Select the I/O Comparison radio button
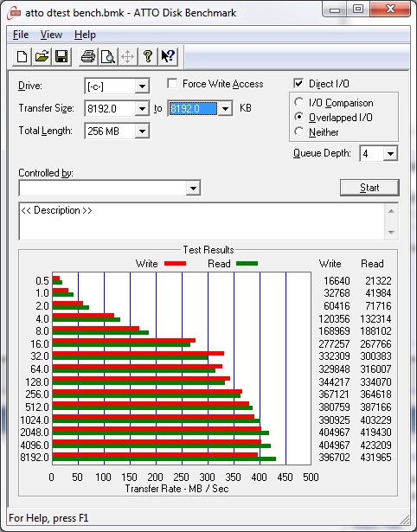The image size is (417, 532). pos(299,102)
